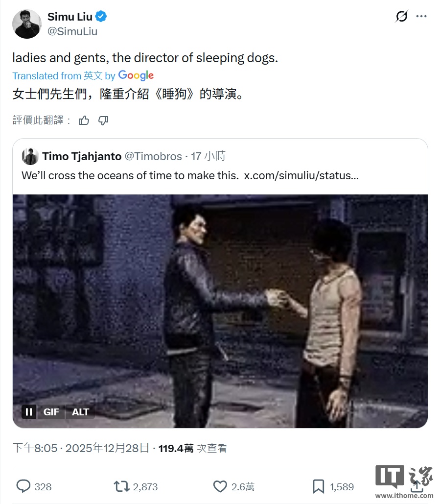The image size is (440, 504).
Task: Click the blue verified badge
Action: 101,16
